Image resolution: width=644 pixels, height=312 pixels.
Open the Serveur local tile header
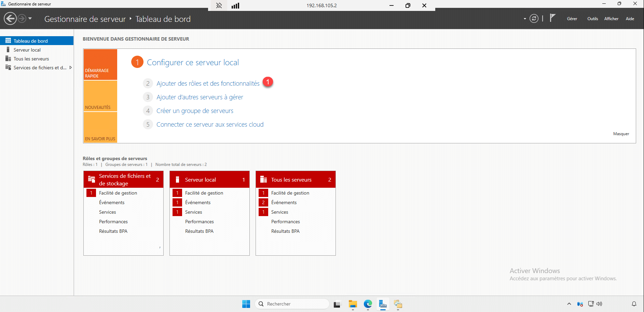click(x=209, y=180)
